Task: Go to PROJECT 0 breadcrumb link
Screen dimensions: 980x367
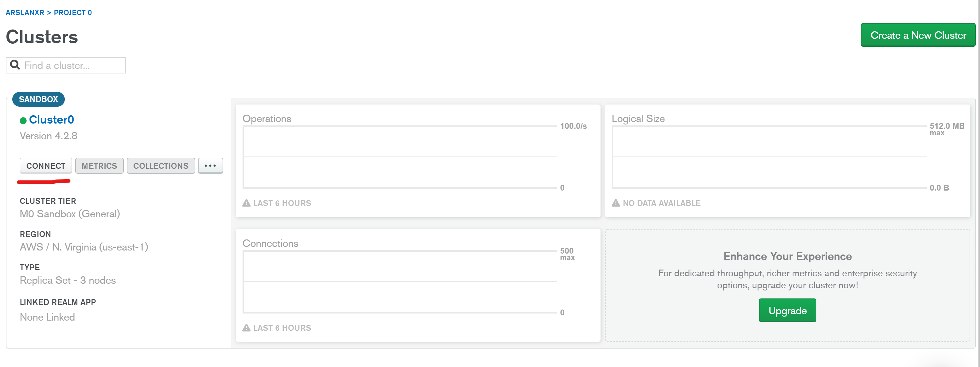Action: (x=73, y=13)
